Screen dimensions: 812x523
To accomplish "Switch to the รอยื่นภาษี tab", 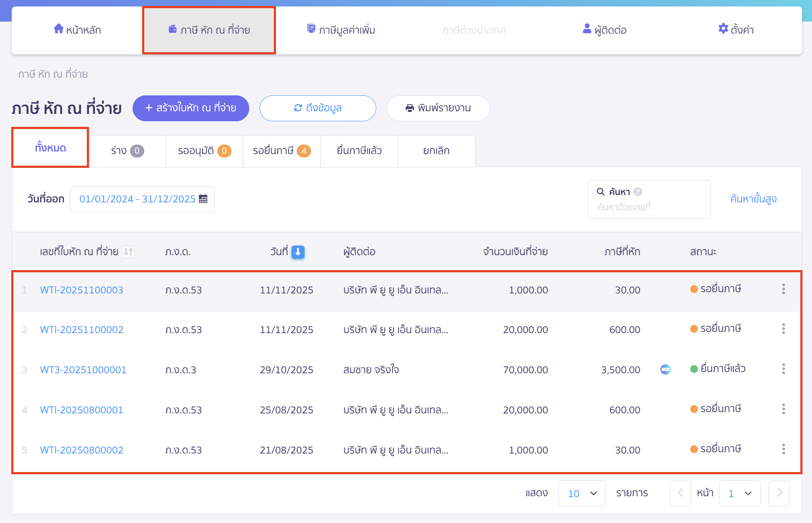I will (x=282, y=151).
